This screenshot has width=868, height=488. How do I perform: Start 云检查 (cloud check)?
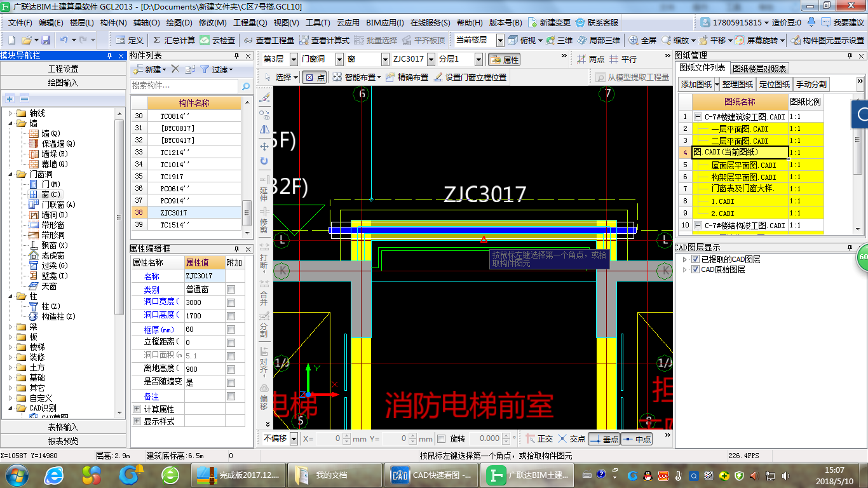(218, 40)
